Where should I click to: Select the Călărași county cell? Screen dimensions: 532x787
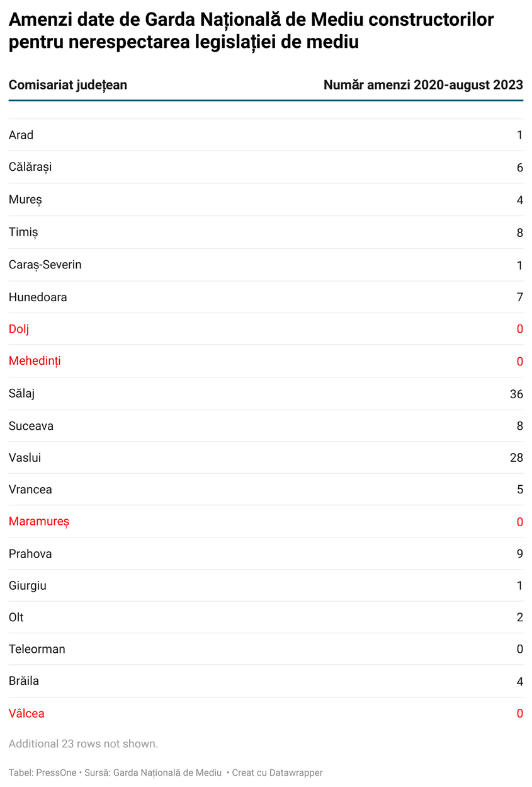30,167
